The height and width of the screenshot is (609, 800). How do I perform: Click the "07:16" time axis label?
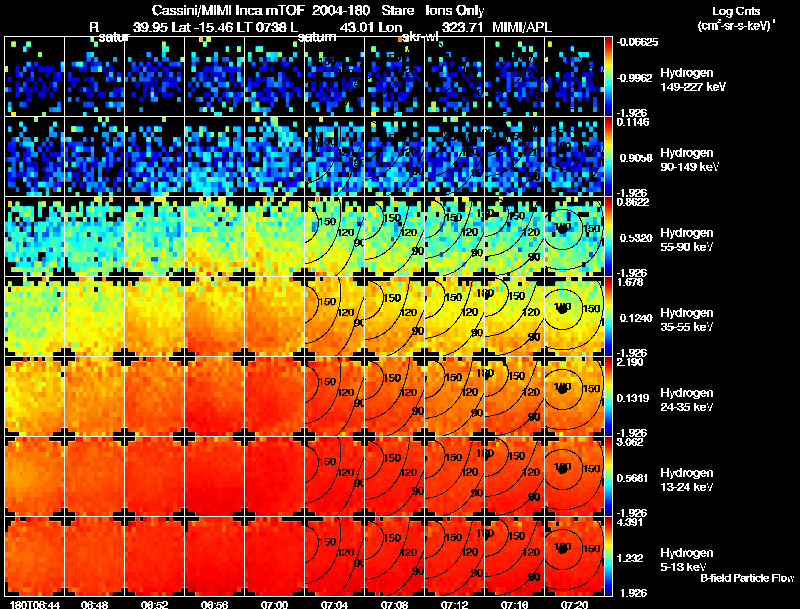pyautogui.click(x=514, y=605)
